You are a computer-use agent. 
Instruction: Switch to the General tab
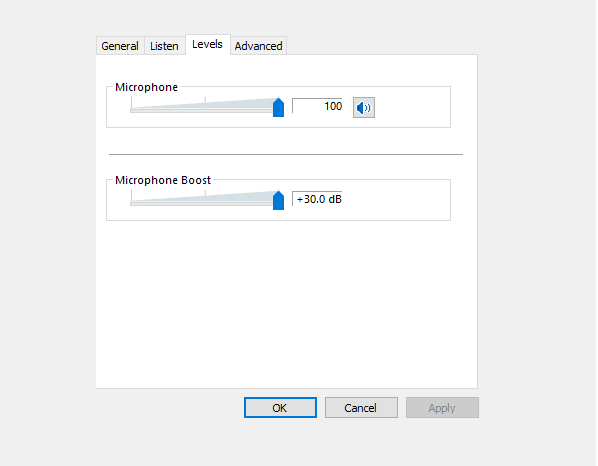(120, 46)
